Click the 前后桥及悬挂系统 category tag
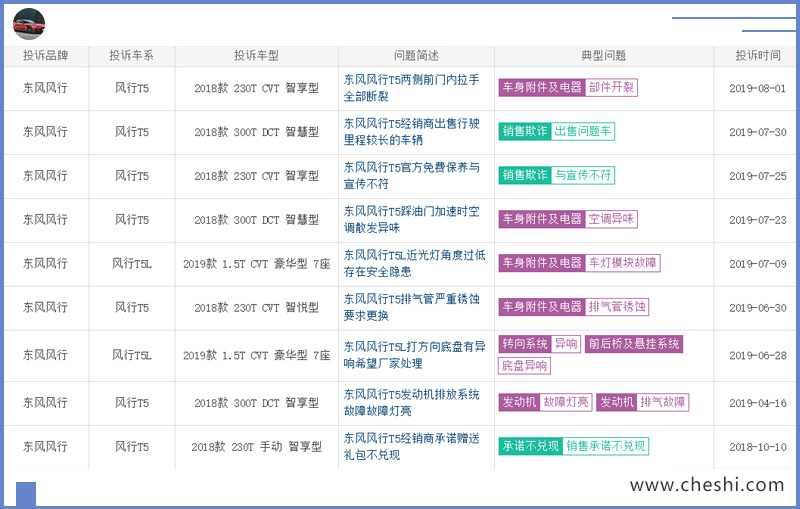The width and height of the screenshot is (800, 509). [x=634, y=344]
